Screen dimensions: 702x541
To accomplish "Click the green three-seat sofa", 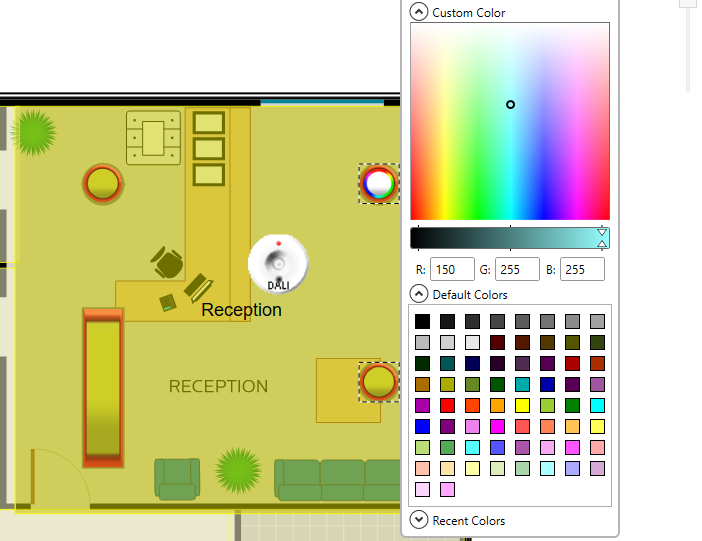I will coord(337,480).
